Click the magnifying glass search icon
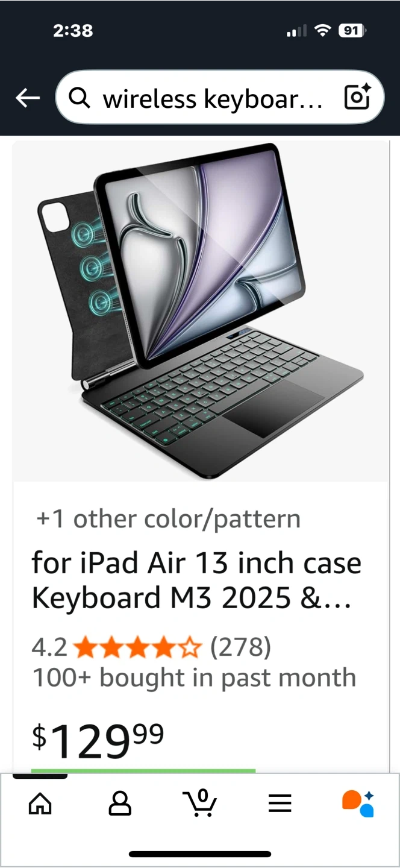Image resolution: width=400 pixels, height=868 pixels. pyautogui.click(x=80, y=98)
